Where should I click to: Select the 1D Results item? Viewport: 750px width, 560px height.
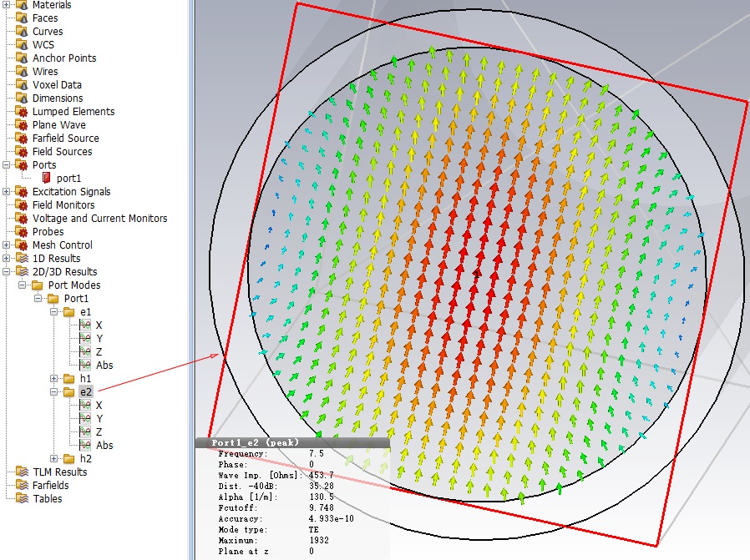(x=57, y=259)
